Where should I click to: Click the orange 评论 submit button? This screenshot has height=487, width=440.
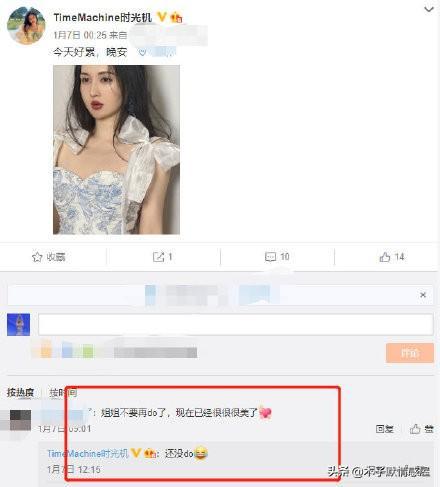410,353
